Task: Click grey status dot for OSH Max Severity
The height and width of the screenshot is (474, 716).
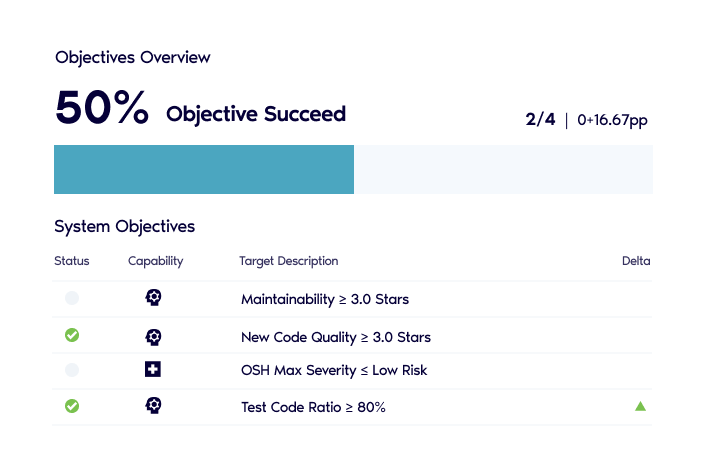Action: click(72, 369)
